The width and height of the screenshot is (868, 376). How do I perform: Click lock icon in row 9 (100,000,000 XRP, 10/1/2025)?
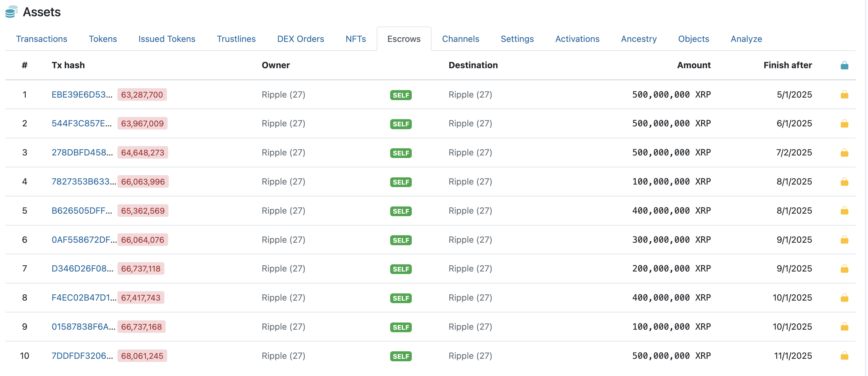(844, 327)
